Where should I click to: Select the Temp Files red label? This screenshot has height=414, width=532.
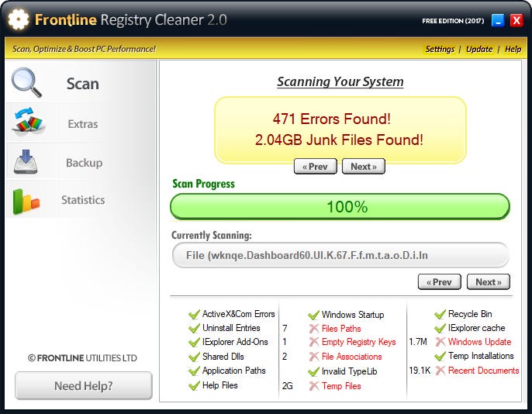coord(341,386)
